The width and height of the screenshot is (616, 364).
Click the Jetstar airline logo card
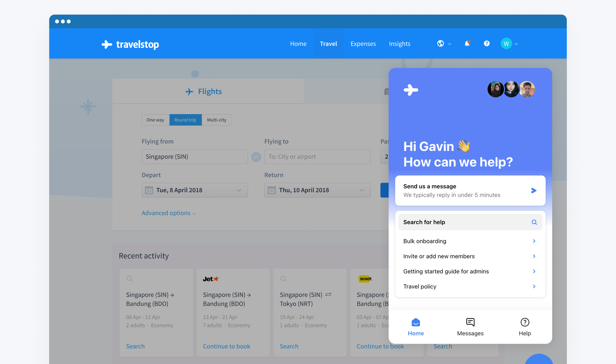click(211, 279)
